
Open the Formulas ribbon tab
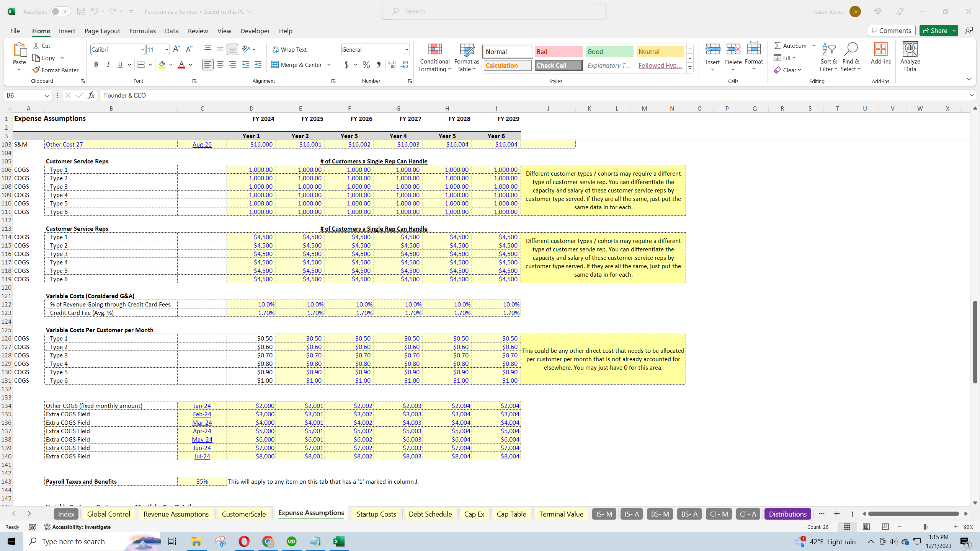(142, 31)
